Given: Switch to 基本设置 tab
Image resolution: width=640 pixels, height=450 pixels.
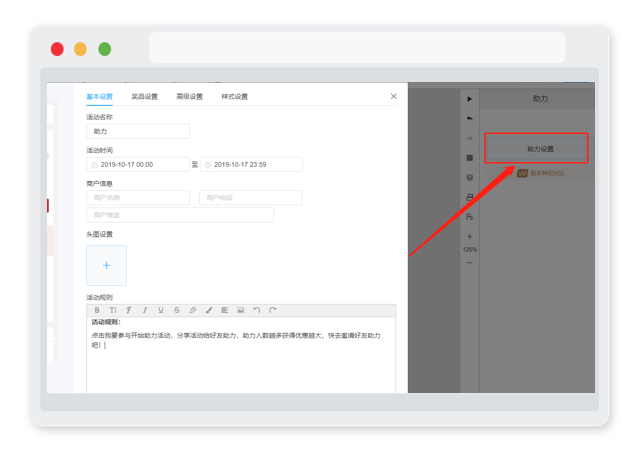Looking at the screenshot, I should (x=100, y=97).
